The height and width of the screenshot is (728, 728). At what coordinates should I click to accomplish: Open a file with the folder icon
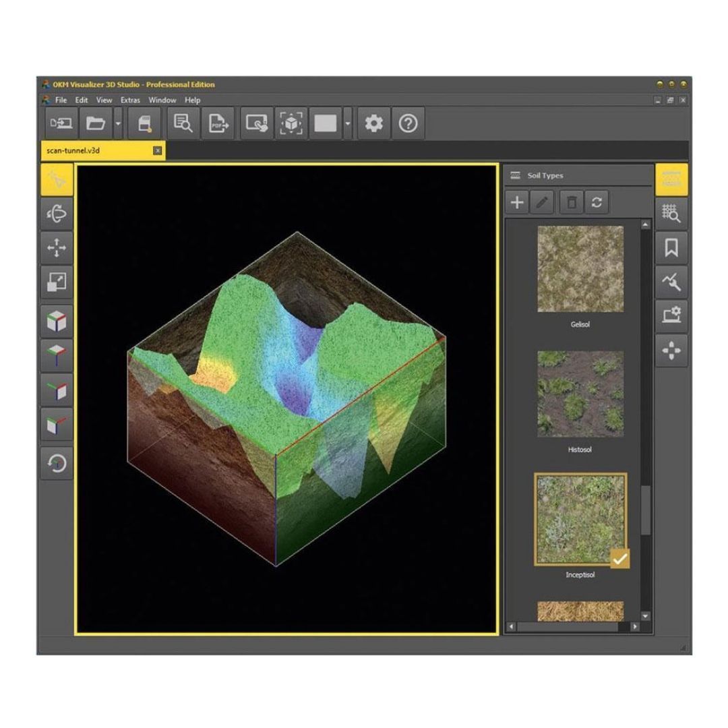pyautogui.click(x=96, y=123)
